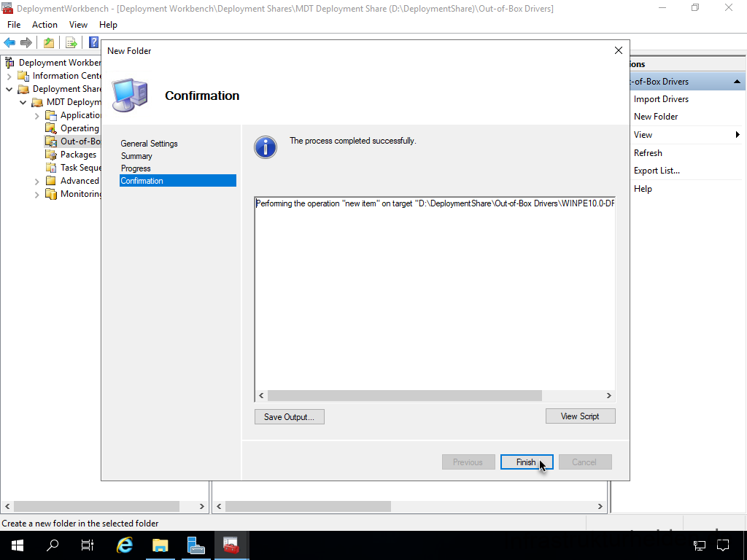Click the output box scroll right arrow
Screen dimensions: 747x560
608,396
